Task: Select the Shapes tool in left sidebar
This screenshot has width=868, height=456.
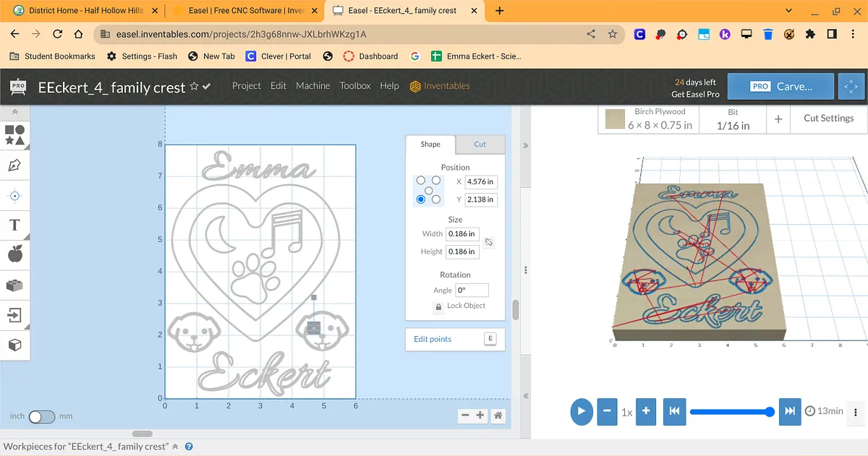Action: 14,134
